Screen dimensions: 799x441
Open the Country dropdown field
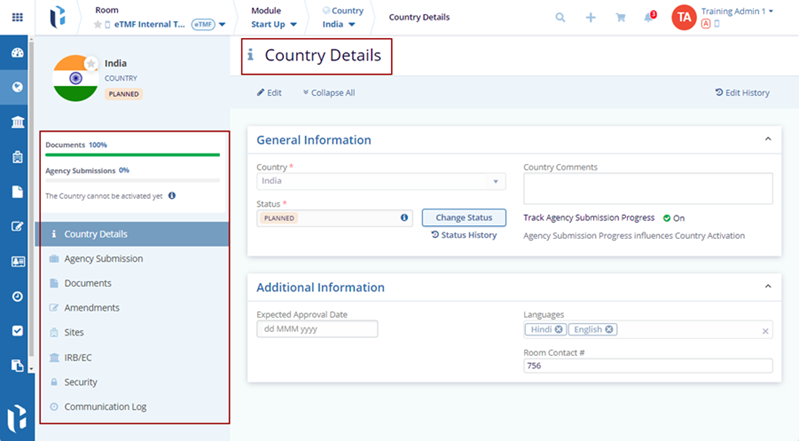[381, 182]
